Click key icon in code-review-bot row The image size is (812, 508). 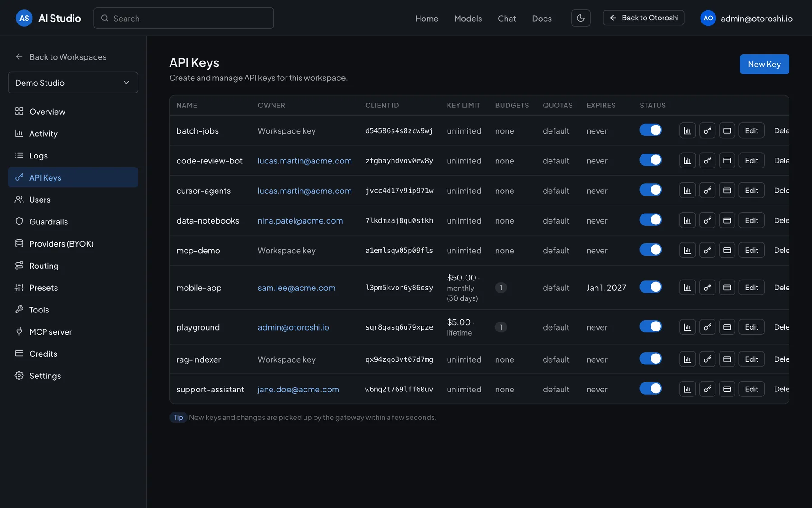(707, 160)
